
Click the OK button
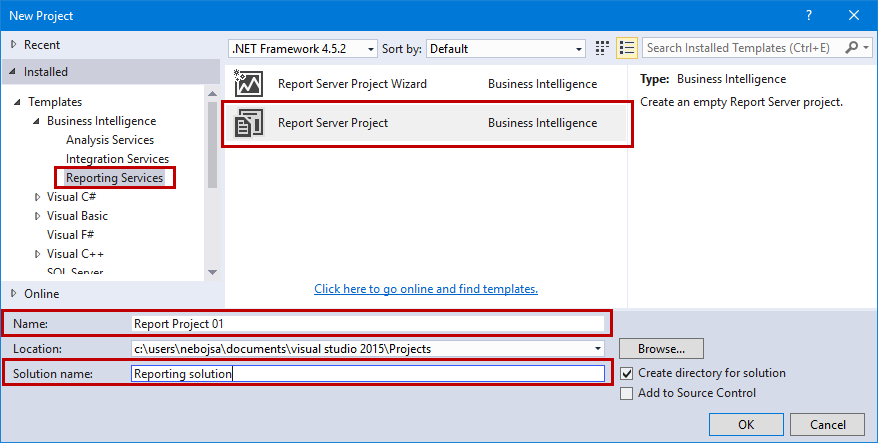(x=746, y=424)
